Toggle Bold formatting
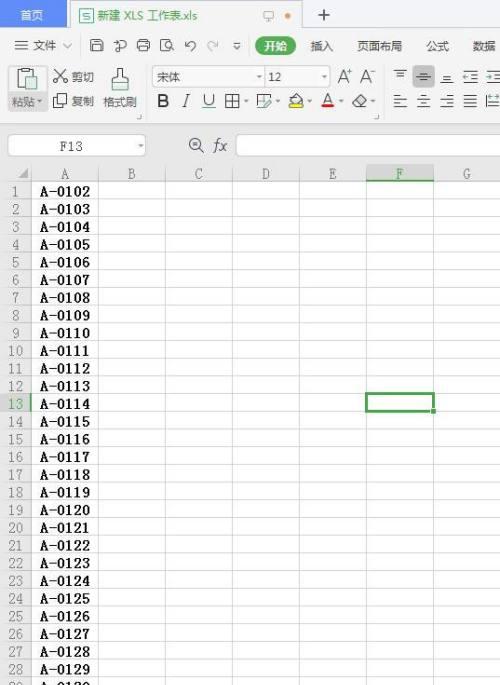The height and width of the screenshot is (685, 500). tap(163, 101)
